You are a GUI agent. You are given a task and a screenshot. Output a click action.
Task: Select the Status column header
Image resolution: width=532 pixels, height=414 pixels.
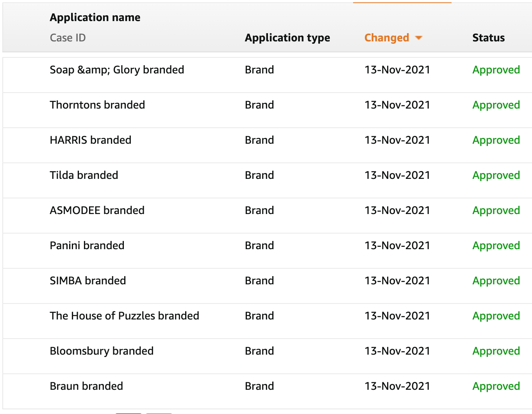click(x=488, y=38)
